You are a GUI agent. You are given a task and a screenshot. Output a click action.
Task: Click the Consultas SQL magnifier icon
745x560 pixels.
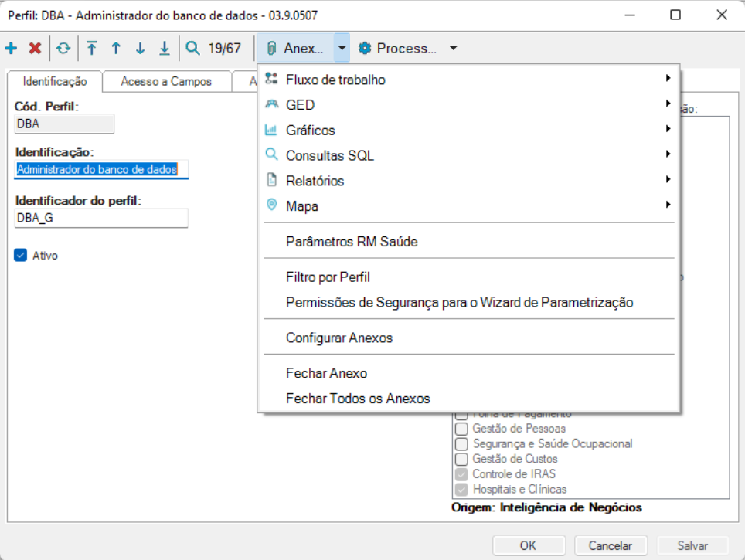point(271,154)
